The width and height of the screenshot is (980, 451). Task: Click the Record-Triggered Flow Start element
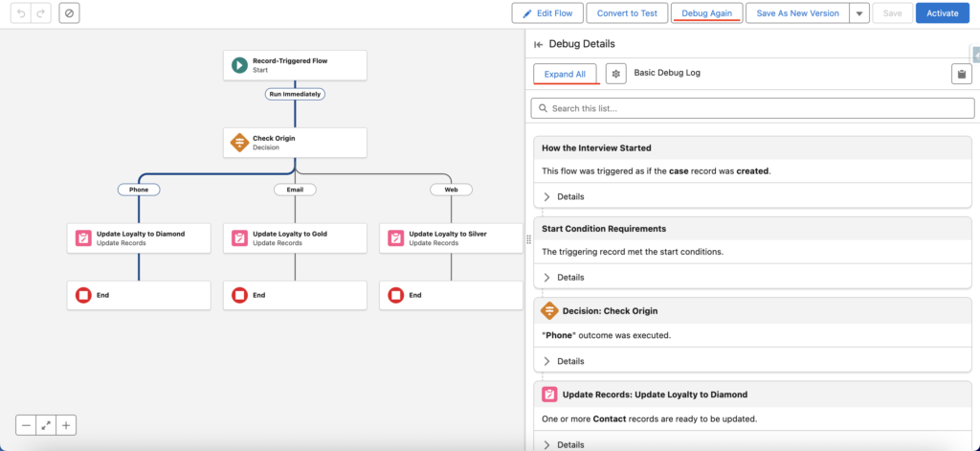click(295, 65)
